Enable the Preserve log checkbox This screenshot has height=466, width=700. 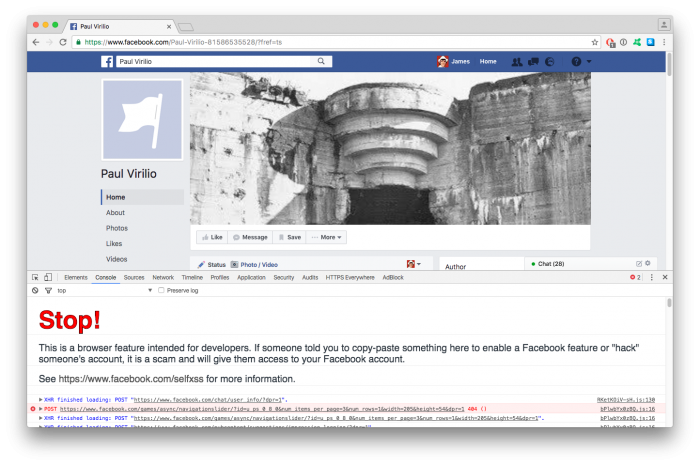161,290
